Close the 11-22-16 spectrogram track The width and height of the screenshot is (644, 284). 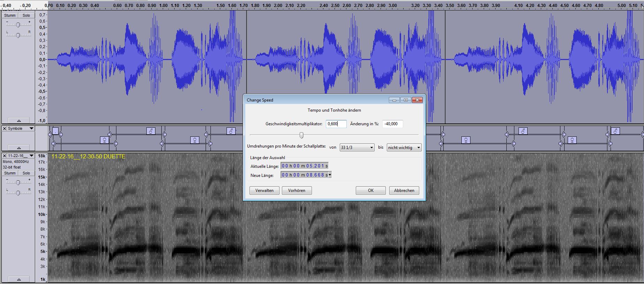[x=5, y=156]
